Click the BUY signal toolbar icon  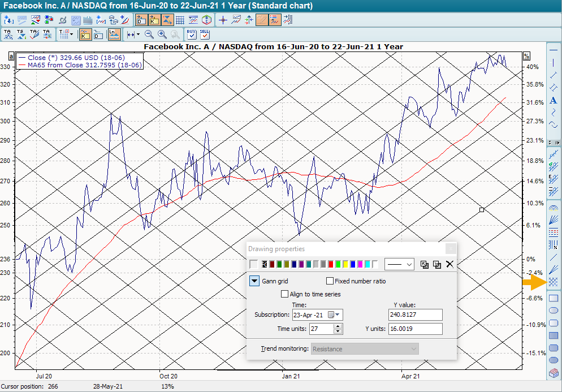192,35
